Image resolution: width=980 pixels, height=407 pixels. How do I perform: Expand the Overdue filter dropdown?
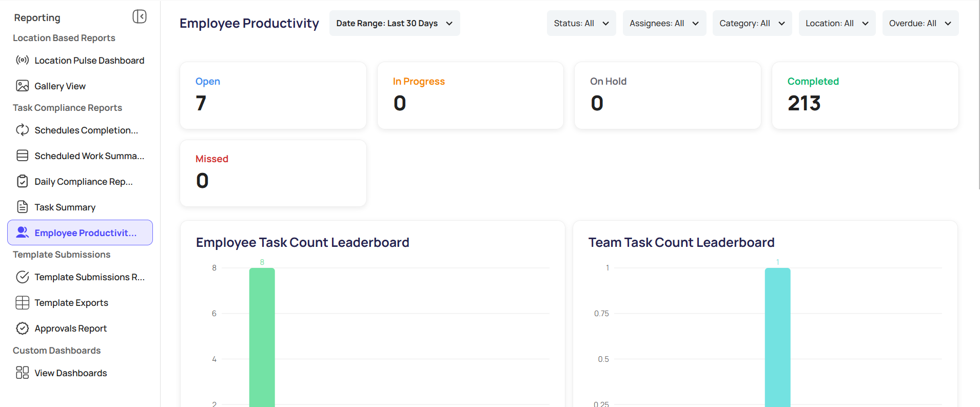(x=920, y=23)
